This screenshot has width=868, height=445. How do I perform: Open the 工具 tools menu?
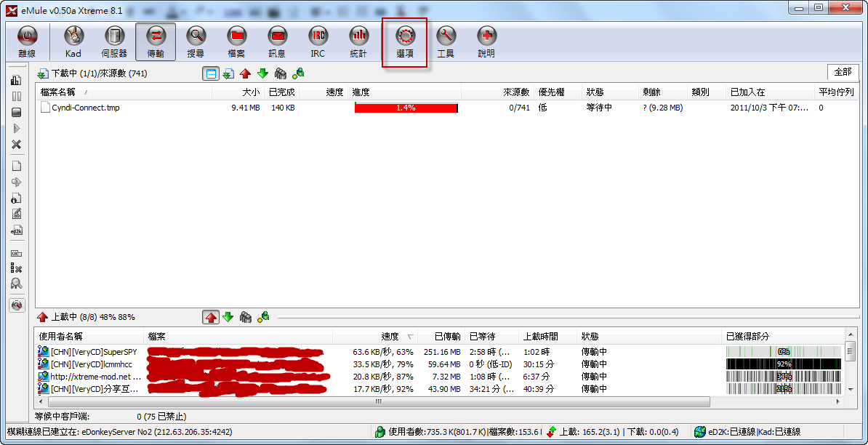pyautogui.click(x=446, y=42)
